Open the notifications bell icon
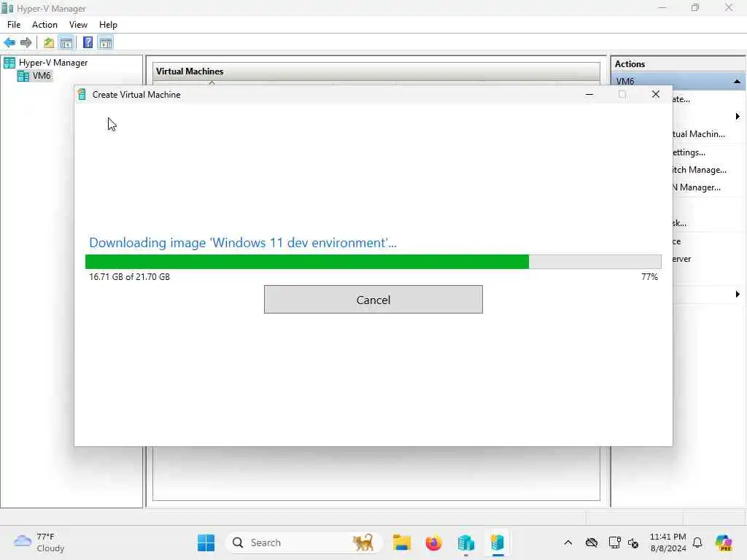 pos(697,542)
